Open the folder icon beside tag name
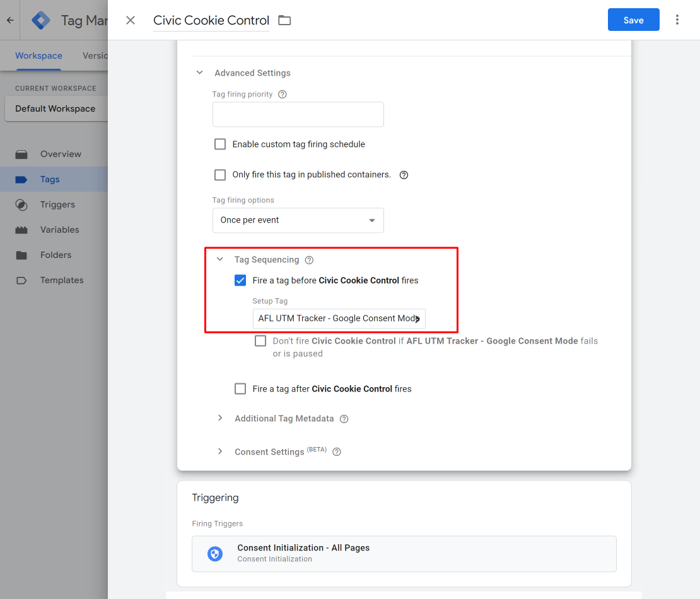The image size is (700, 599). click(284, 20)
